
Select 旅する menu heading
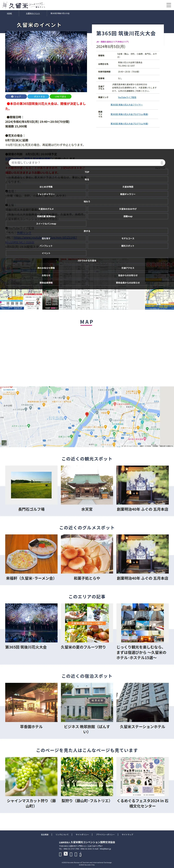(87, 231)
